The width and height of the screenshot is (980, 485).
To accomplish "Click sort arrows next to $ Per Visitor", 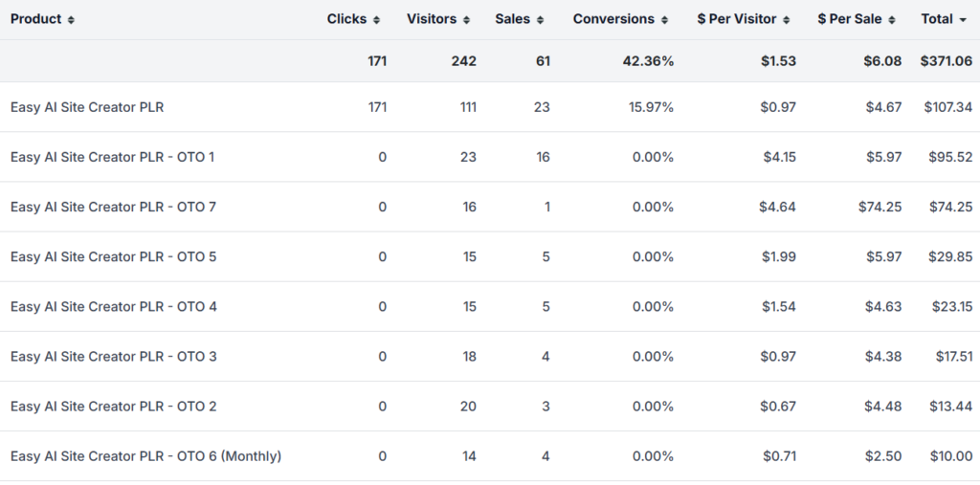I will [x=787, y=20].
